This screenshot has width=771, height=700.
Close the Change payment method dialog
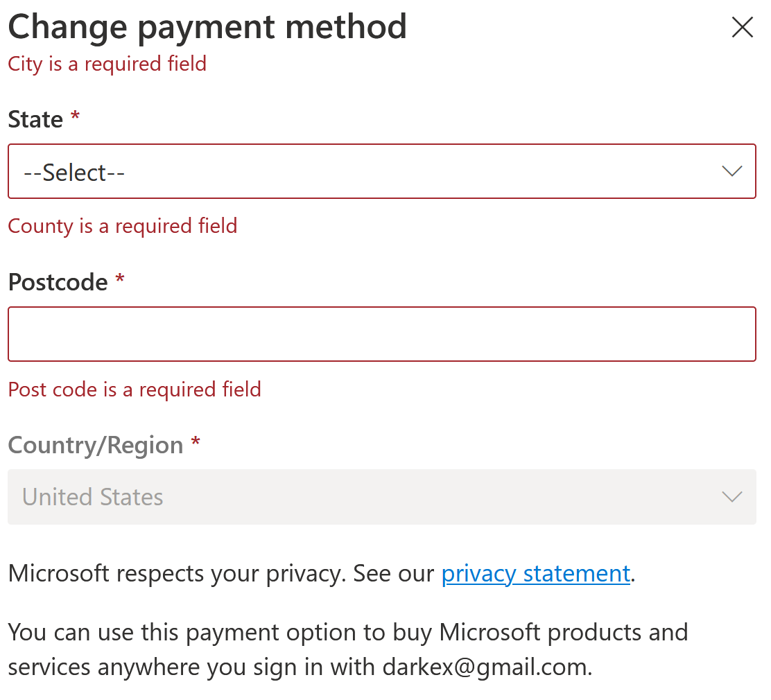tap(742, 27)
